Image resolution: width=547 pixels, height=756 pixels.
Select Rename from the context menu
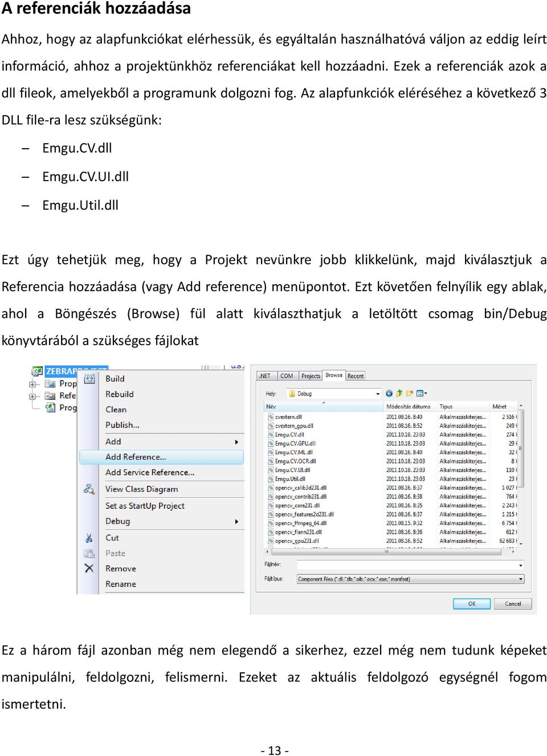(x=121, y=584)
